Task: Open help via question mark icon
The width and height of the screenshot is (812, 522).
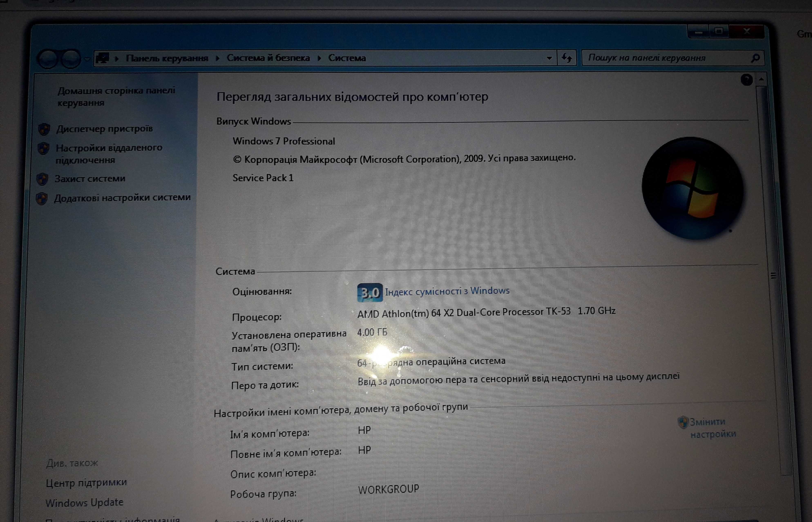Action: tap(747, 80)
